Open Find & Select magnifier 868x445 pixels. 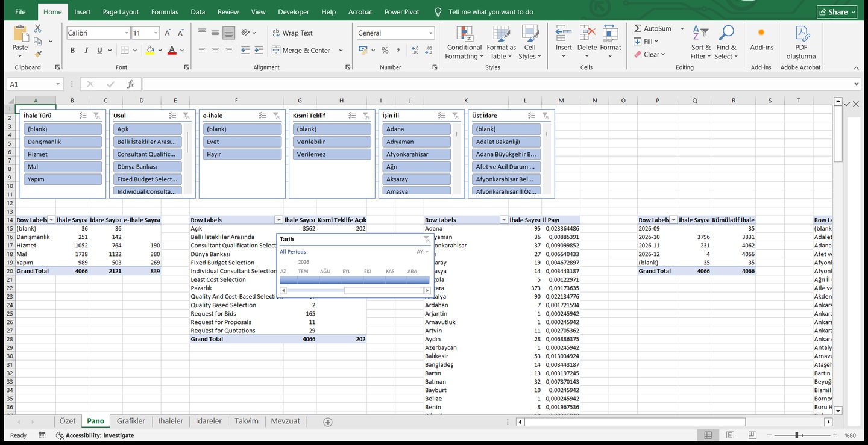tap(726, 43)
